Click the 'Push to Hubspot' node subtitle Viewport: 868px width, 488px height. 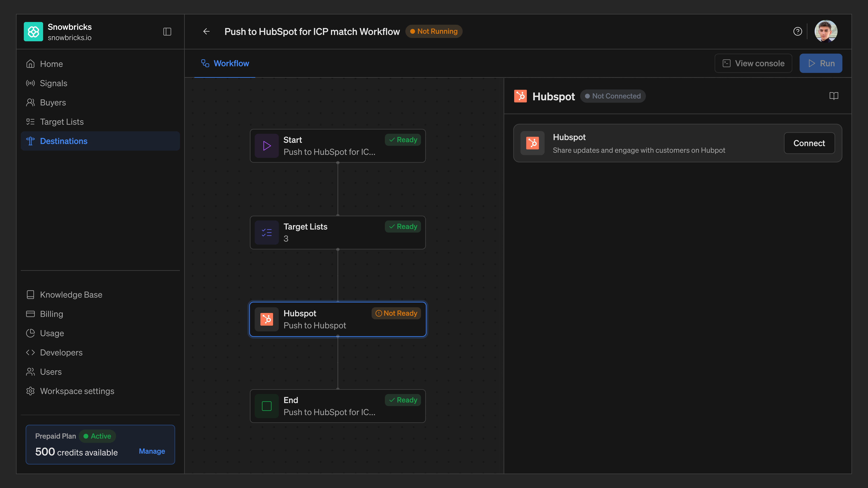pyautogui.click(x=315, y=326)
